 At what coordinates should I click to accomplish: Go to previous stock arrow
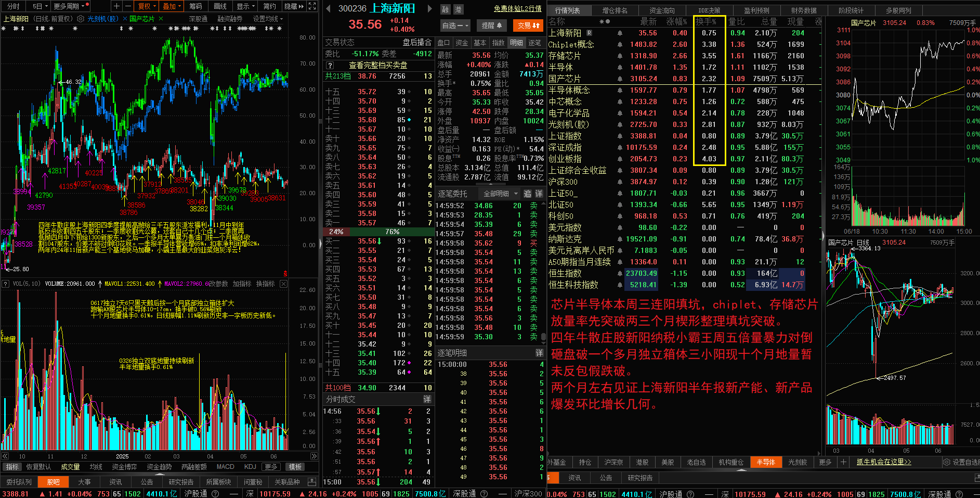pyautogui.click(x=328, y=8)
